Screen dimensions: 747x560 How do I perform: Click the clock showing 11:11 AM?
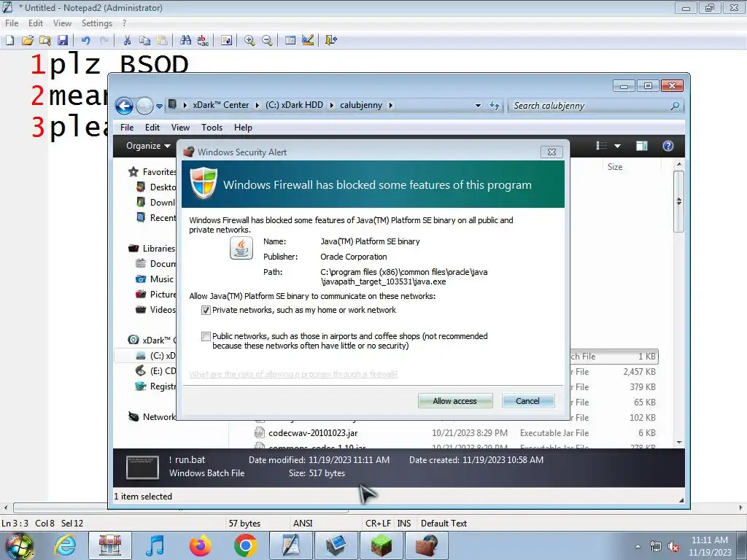click(x=710, y=540)
